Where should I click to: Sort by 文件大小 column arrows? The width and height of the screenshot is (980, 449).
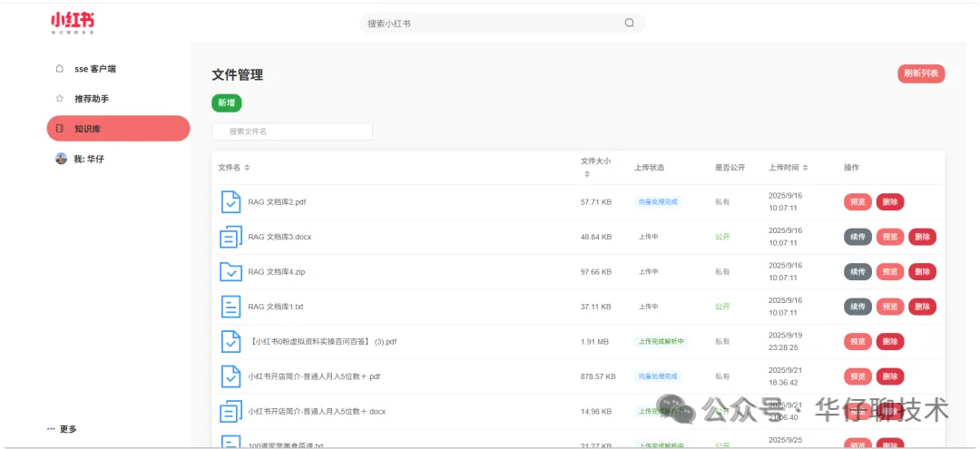pos(587,174)
